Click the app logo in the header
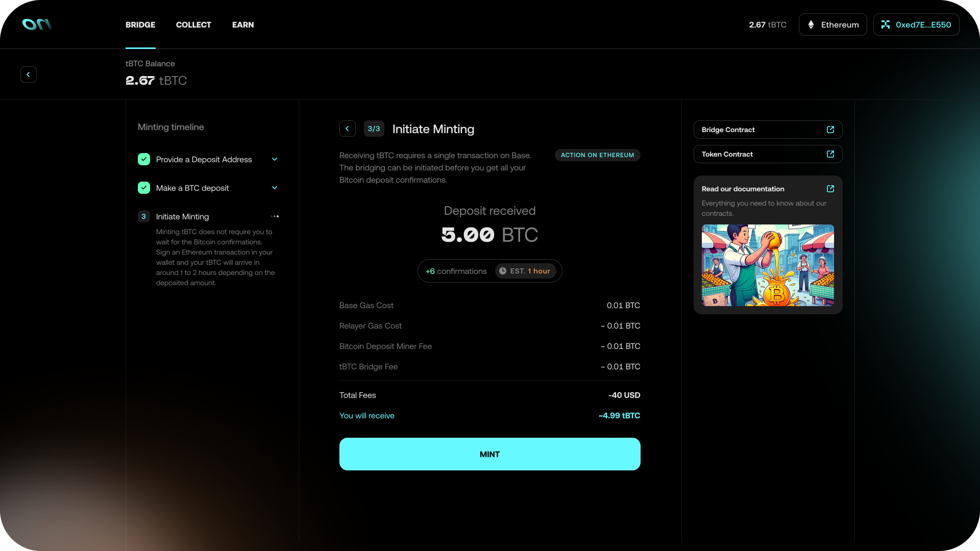 point(37,24)
